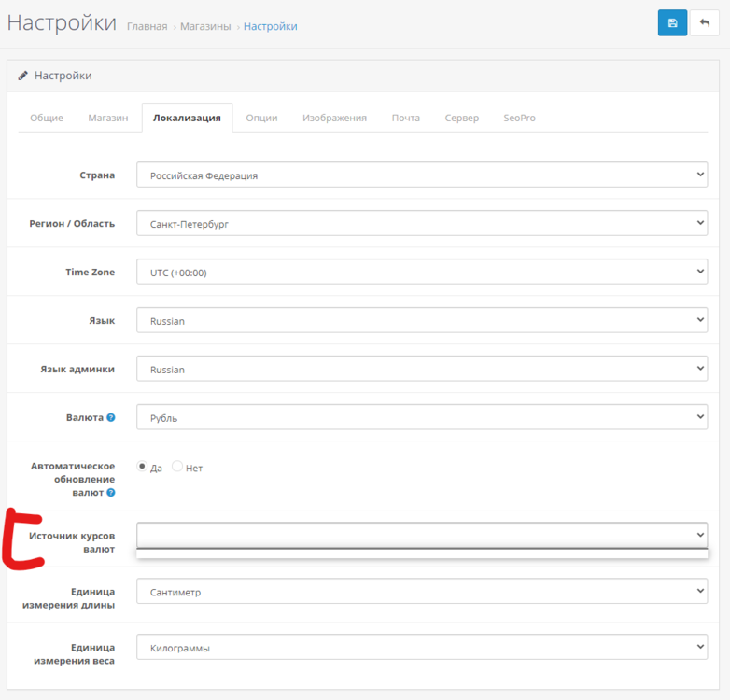This screenshot has width=730, height=700.
Task: Click the Магазины breadcrumb link
Action: tap(205, 26)
